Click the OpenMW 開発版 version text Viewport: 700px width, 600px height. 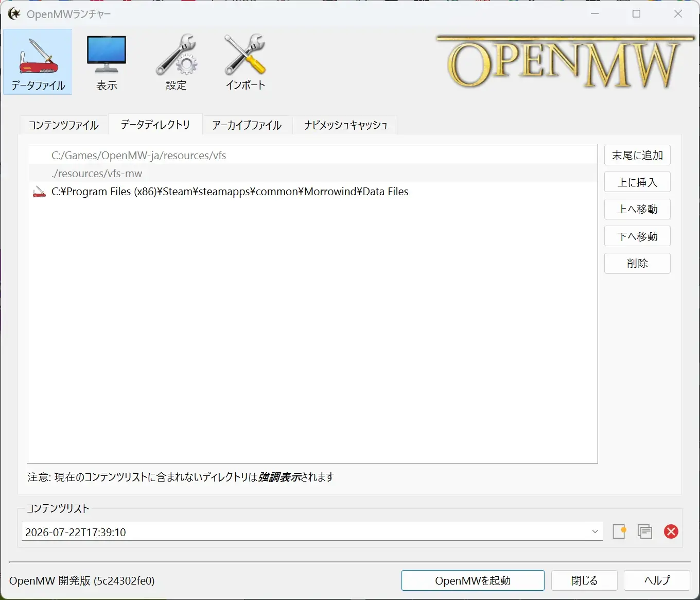(82, 580)
